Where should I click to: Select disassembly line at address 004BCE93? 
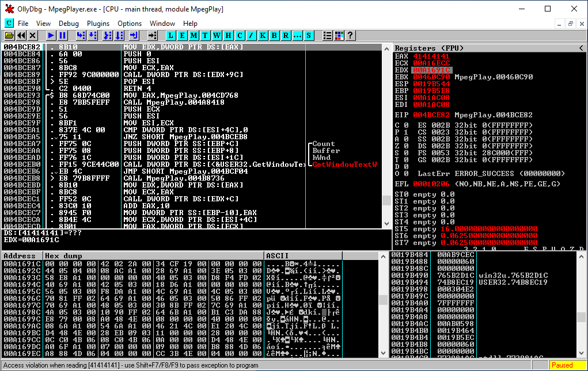[x=192, y=95]
